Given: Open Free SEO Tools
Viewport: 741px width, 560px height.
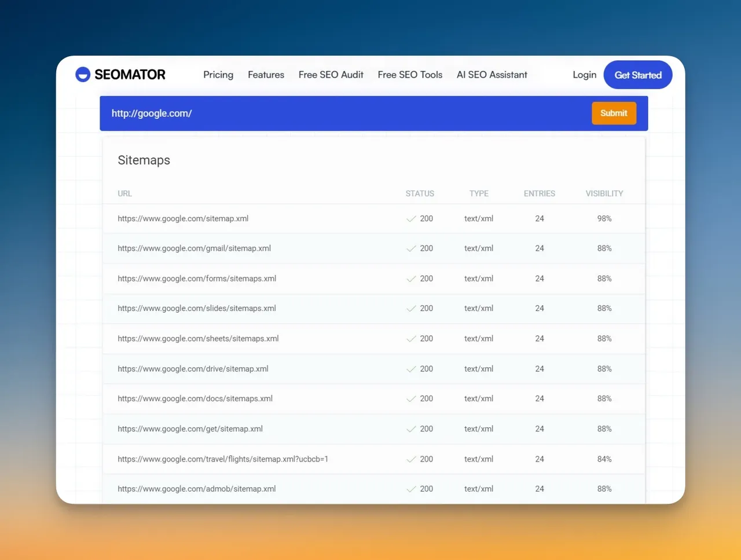Looking at the screenshot, I should point(410,75).
